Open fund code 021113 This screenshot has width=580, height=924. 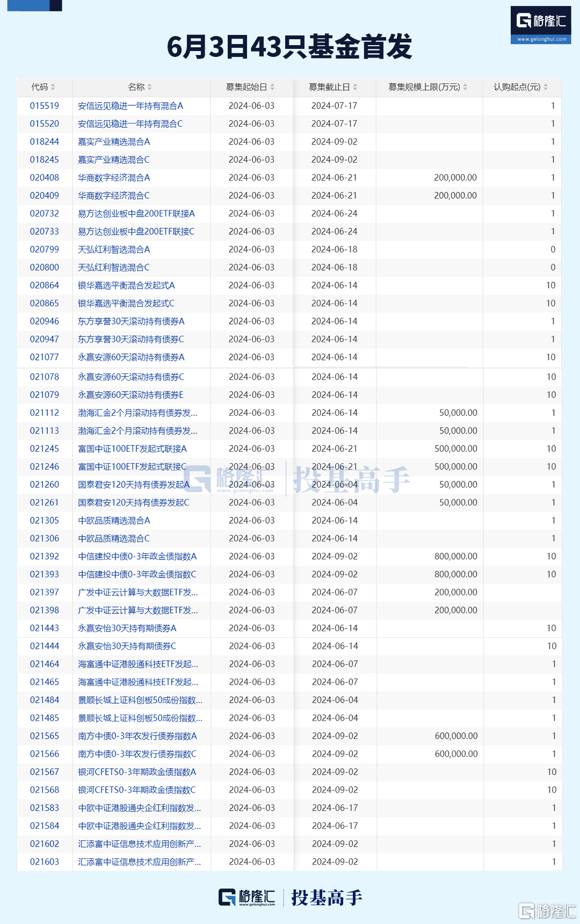(45, 431)
